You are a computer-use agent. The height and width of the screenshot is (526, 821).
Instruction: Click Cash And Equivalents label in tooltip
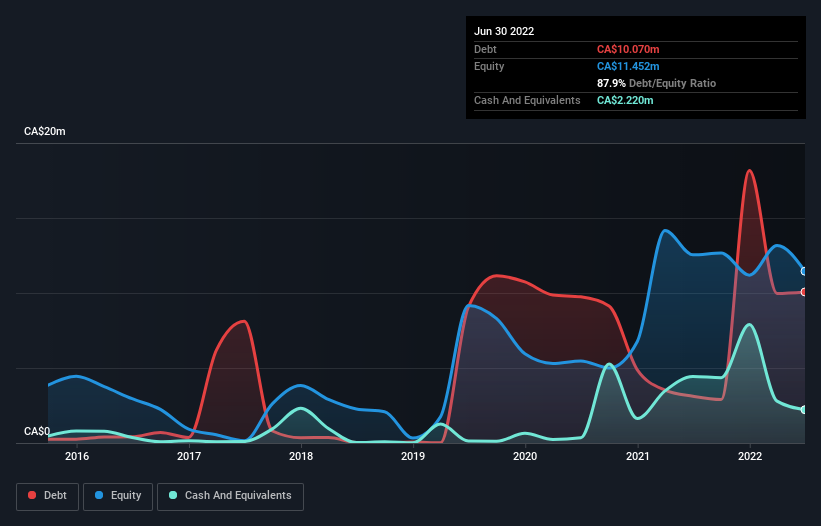[527, 100]
